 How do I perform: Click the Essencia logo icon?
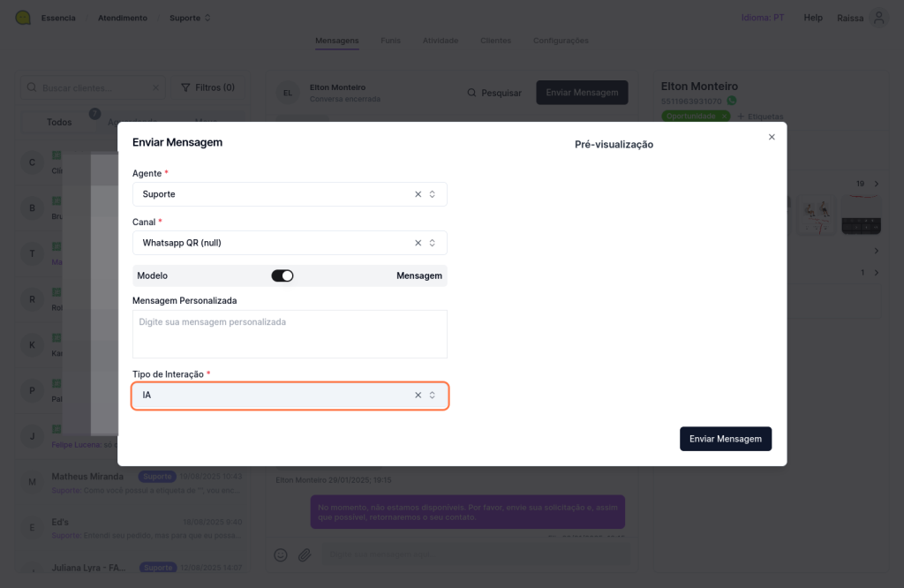[x=23, y=18]
